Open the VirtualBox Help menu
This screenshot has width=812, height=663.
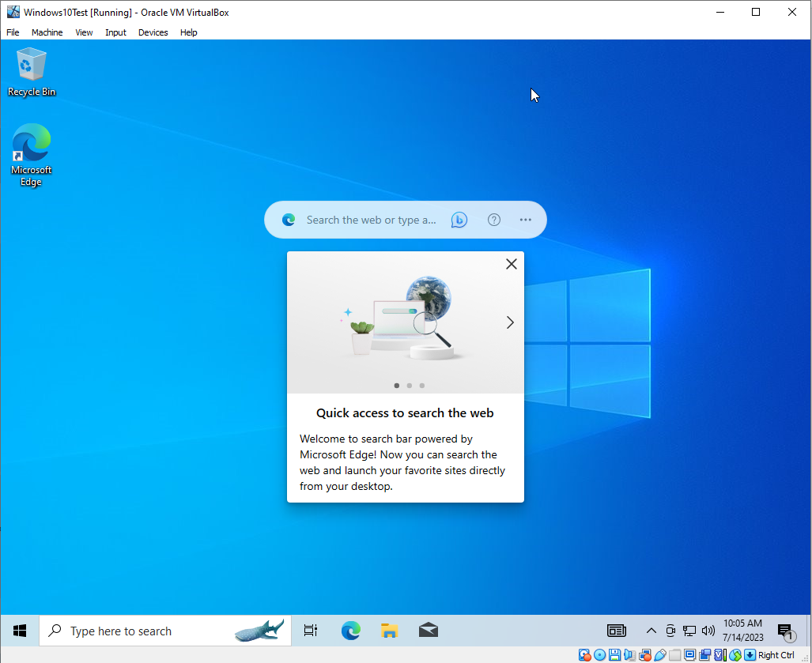(x=188, y=32)
